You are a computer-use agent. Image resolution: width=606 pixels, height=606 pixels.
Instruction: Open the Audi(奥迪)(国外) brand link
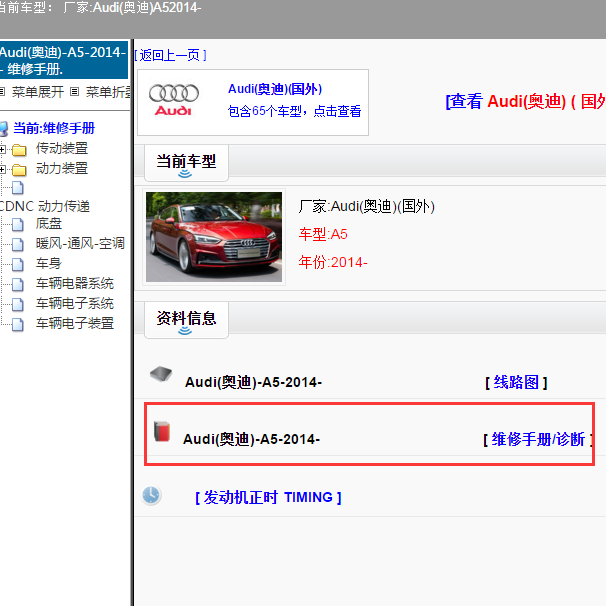[x=275, y=89]
